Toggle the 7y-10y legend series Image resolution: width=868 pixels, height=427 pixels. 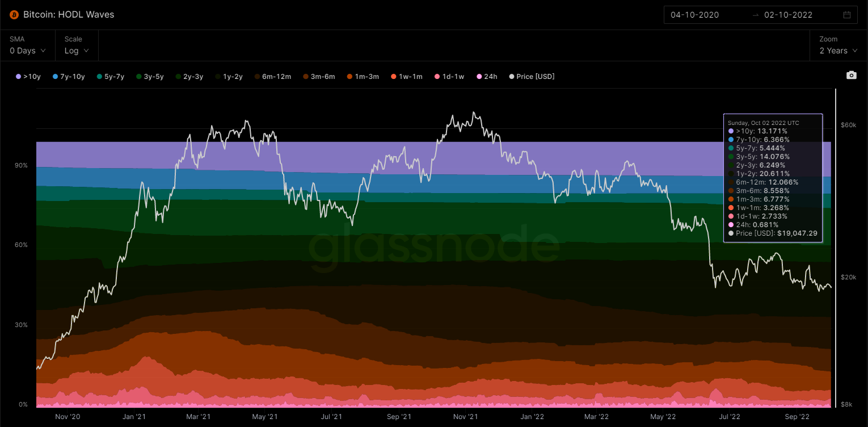[x=69, y=76]
